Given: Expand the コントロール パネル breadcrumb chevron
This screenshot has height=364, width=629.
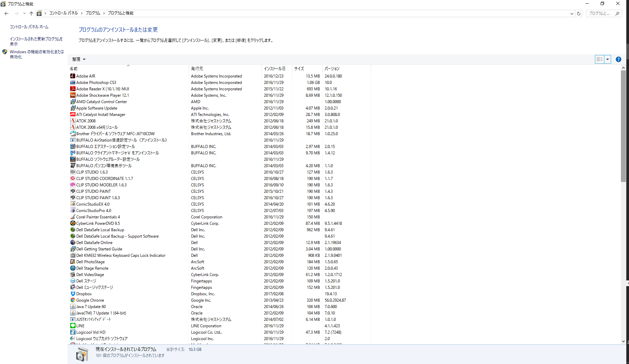Looking at the screenshot, I should click(x=82, y=13).
